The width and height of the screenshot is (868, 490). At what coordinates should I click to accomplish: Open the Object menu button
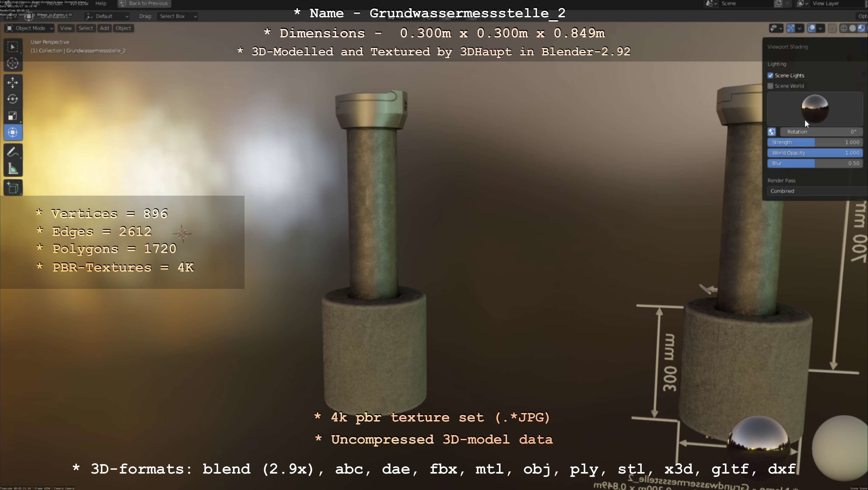pos(123,28)
